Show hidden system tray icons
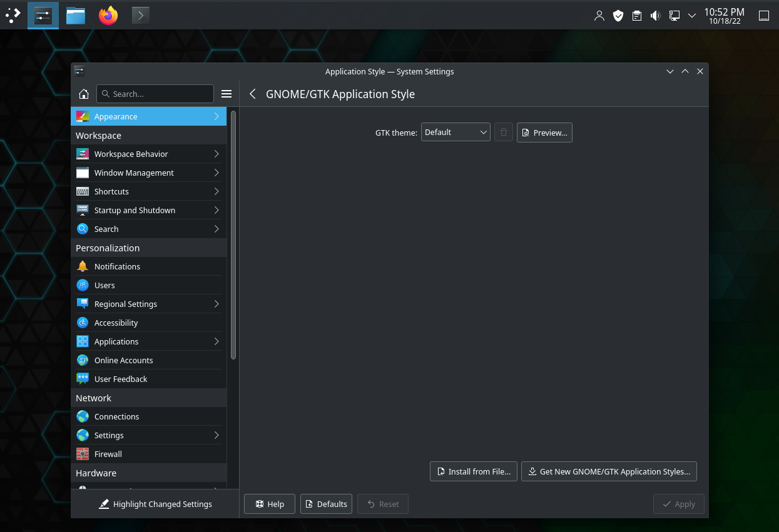 pyautogui.click(x=692, y=16)
